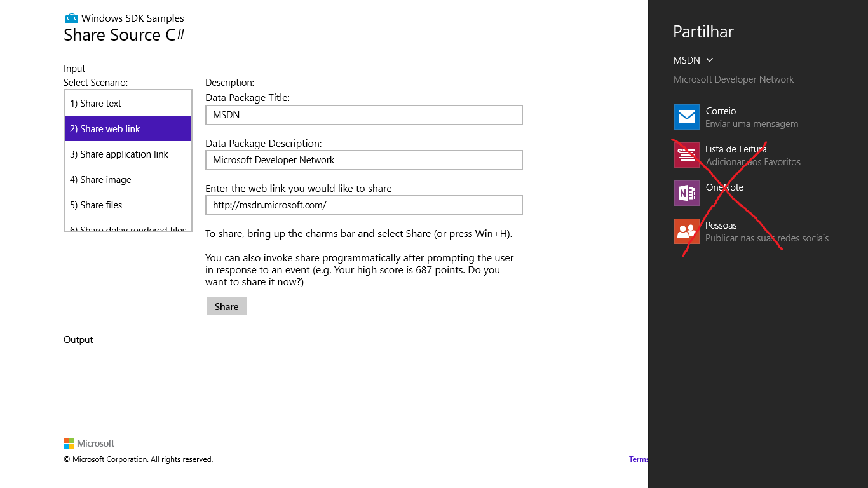Pick the Pessoas people icon
Image resolution: width=868 pixels, height=488 pixels.
687,231
